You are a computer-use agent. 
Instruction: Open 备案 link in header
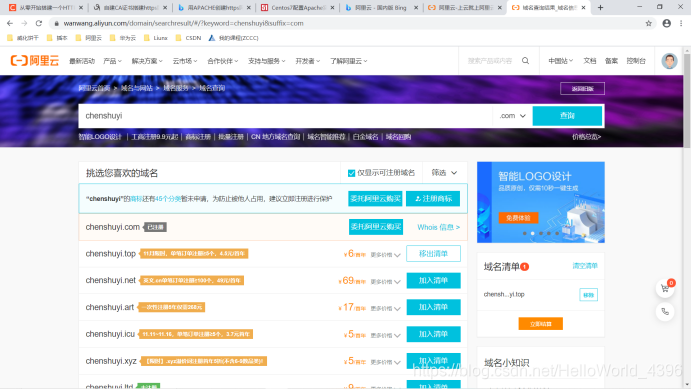tap(611, 61)
